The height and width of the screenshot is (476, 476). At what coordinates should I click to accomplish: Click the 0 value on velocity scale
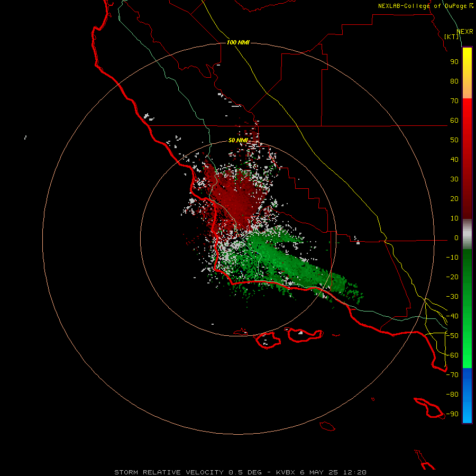click(456, 238)
